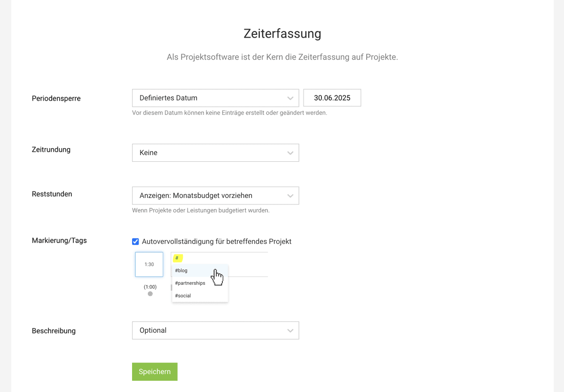Viewport: 564px width, 392px height.
Task: Select the #partnerships tag suggestion
Action: click(x=190, y=282)
